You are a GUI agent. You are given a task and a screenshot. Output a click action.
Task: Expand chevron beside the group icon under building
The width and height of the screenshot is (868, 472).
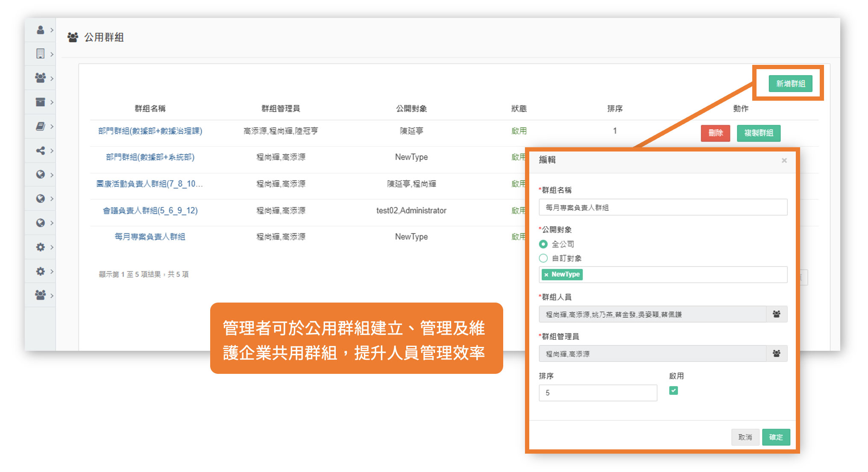tap(52, 79)
